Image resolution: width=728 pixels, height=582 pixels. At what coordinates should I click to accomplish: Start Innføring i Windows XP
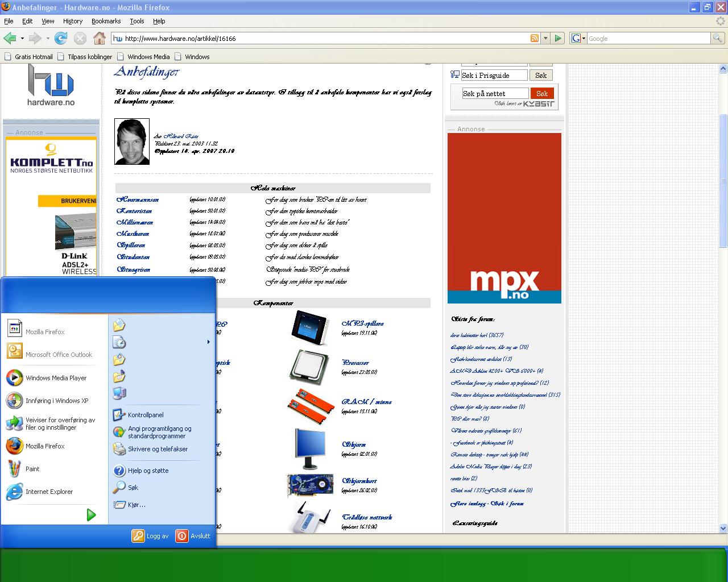[54, 401]
